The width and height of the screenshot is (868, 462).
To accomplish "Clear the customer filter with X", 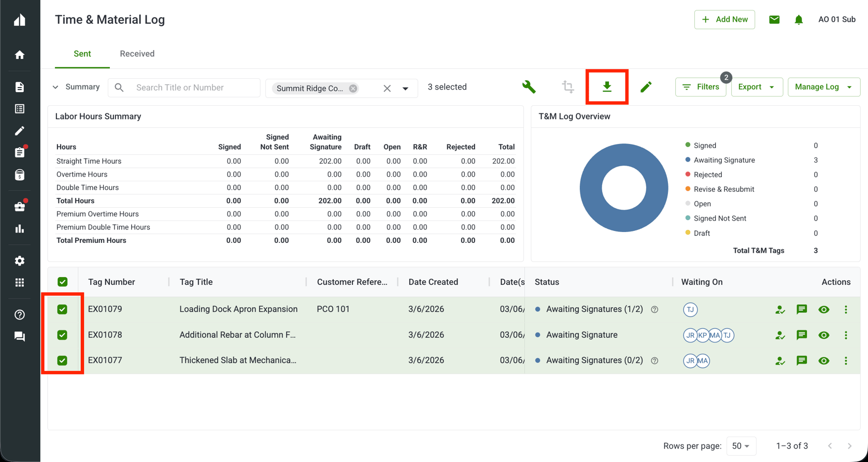I will [x=387, y=89].
